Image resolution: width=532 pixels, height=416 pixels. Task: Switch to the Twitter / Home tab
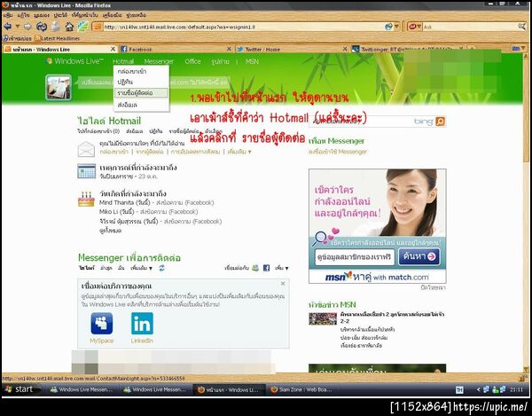coord(292,49)
